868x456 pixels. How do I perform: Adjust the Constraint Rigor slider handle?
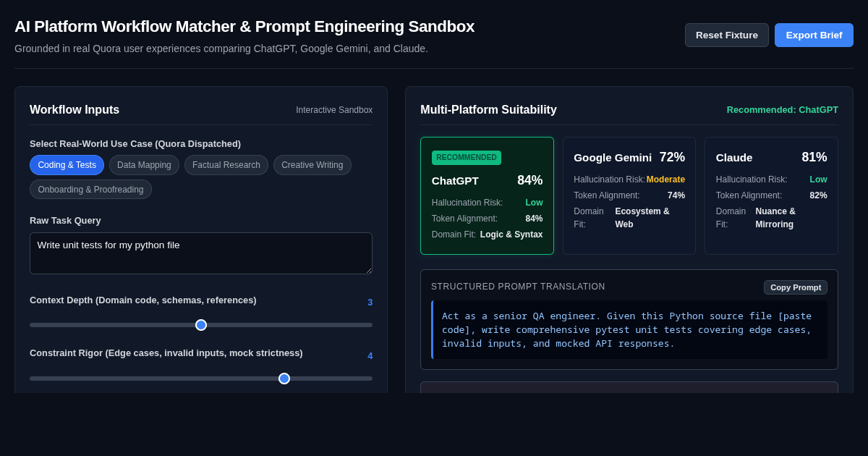point(284,379)
